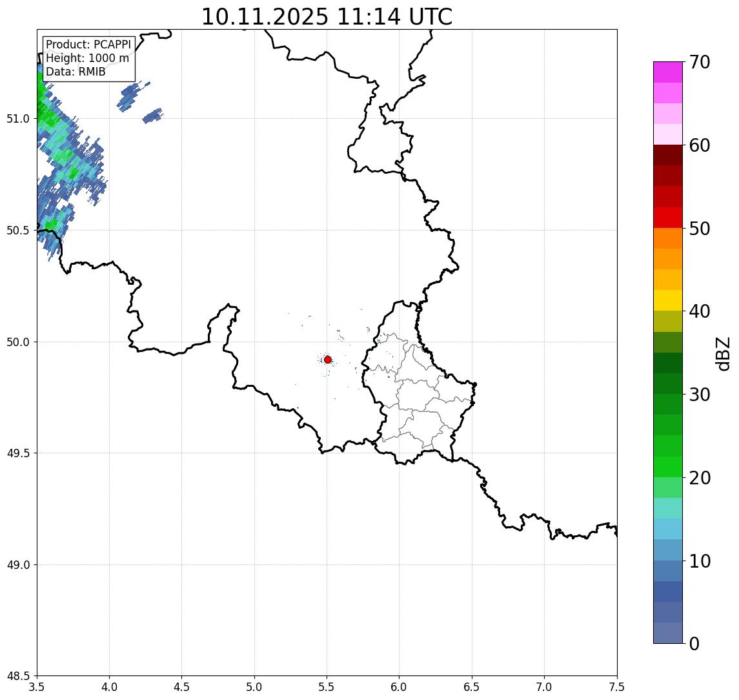The width and height of the screenshot is (739, 700).
Task: Click the longitude axis label 5.5
Action: click(x=327, y=687)
